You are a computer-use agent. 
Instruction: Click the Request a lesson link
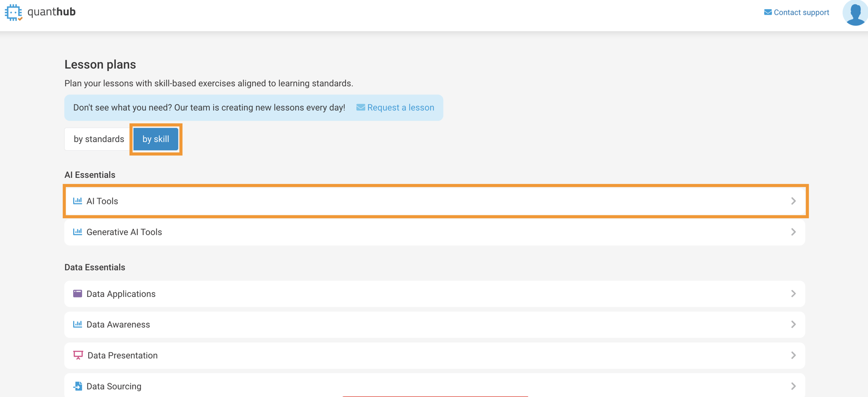400,108
